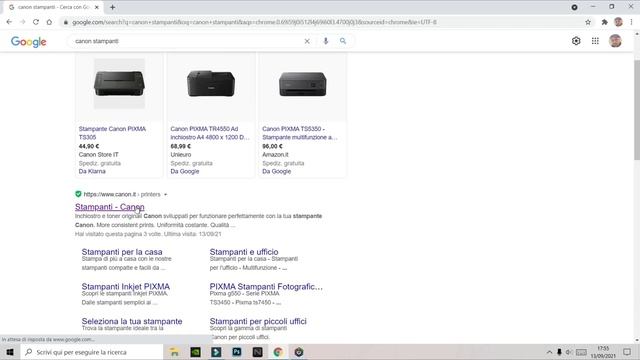Open Google settings gear icon

pos(576,41)
